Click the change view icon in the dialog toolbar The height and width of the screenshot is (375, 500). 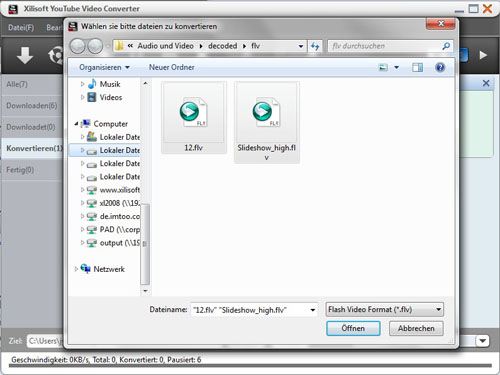[x=383, y=68]
